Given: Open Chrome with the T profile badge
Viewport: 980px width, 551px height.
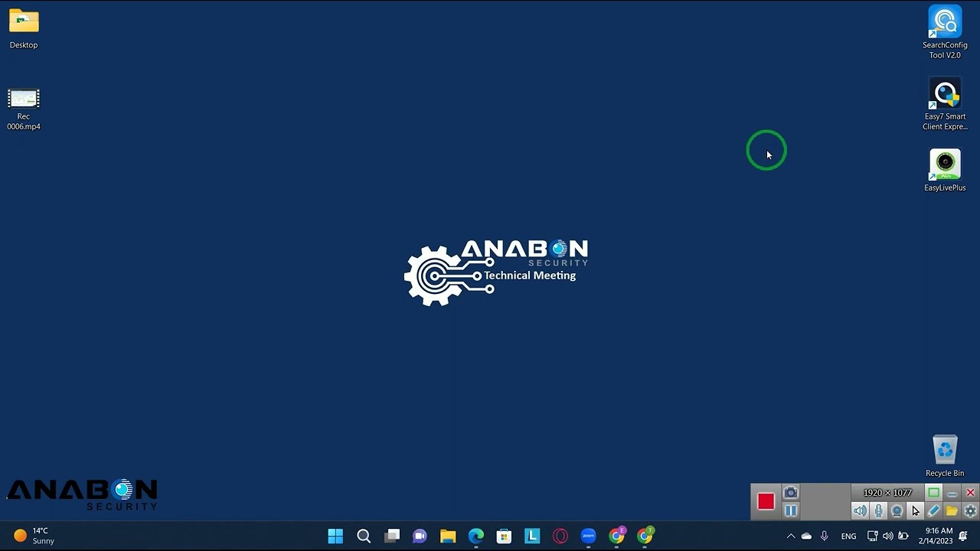Looking at the screenshot, I should point(645,536).
